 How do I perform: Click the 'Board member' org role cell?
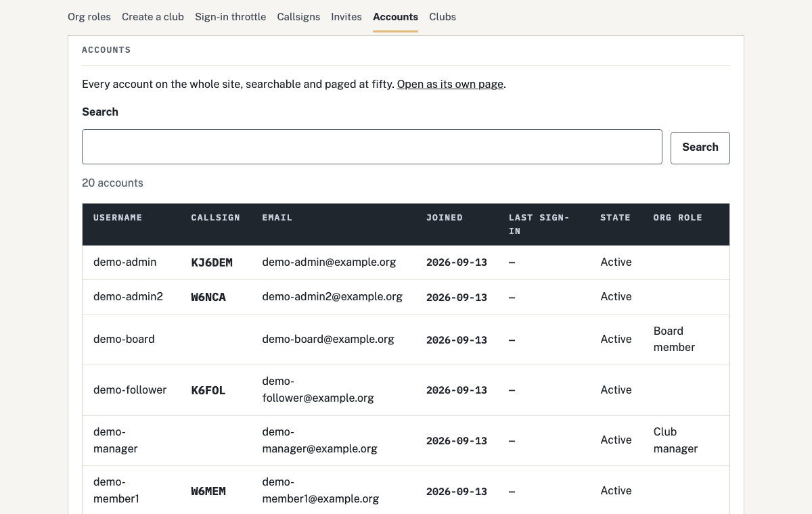675,340
